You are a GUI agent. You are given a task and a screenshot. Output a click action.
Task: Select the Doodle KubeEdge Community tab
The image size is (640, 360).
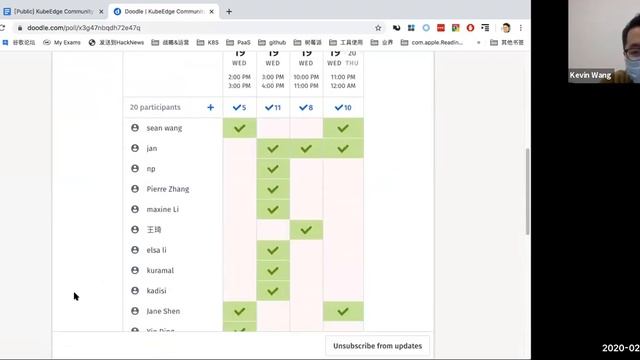point(163,11)
